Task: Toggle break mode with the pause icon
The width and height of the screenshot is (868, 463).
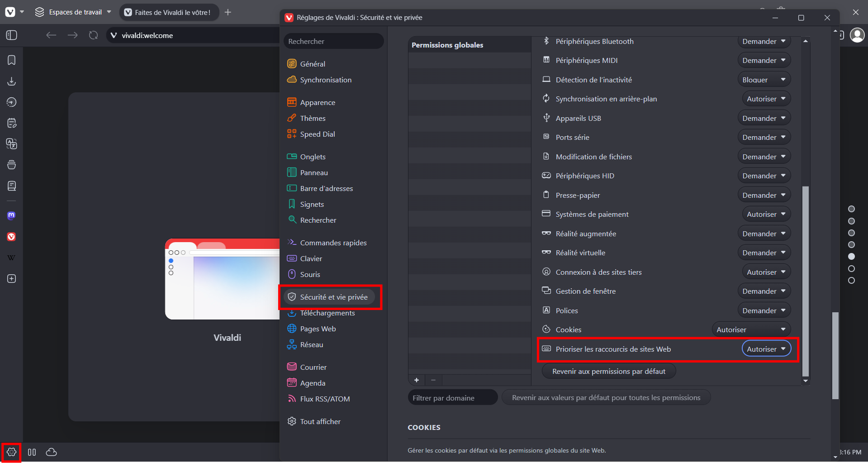Action: (32, 452)
